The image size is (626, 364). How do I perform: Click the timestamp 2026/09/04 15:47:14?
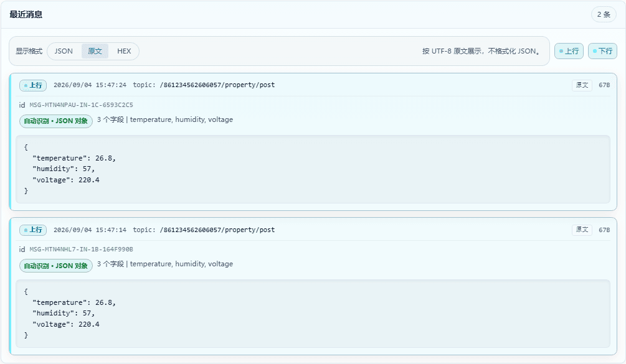pos(90,230)
